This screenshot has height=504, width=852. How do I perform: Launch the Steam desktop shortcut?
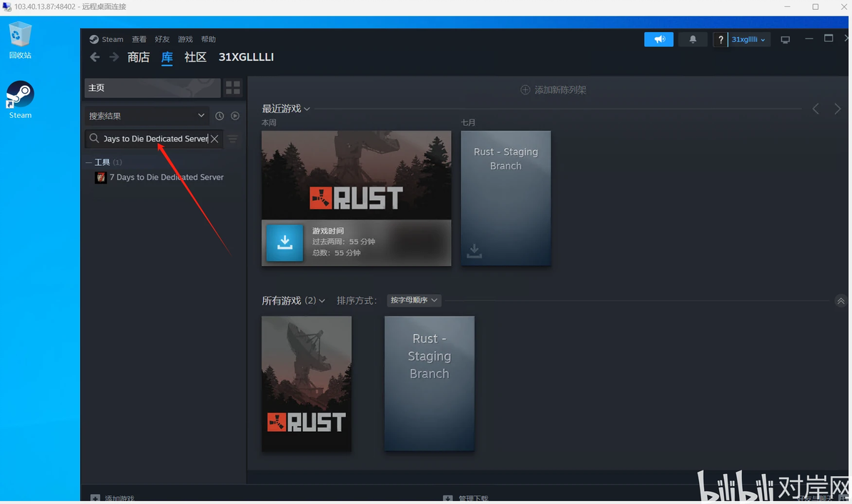[x=20, y=99]
